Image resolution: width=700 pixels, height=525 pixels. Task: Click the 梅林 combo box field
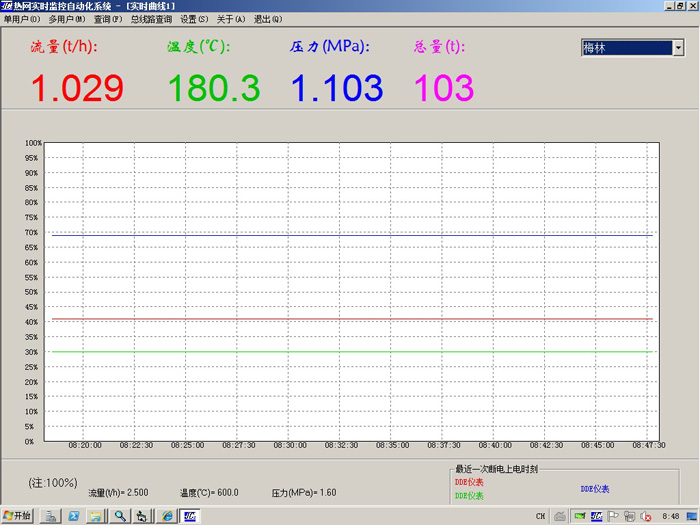coord(626,48)
